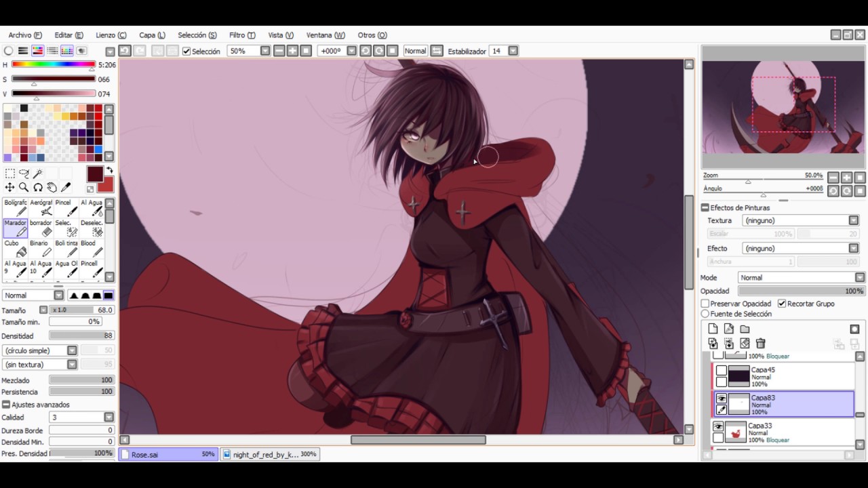This screenshot has width=868, height=488.
Task: Toggle the HSV slider panel button
Action: click(37, 51)
